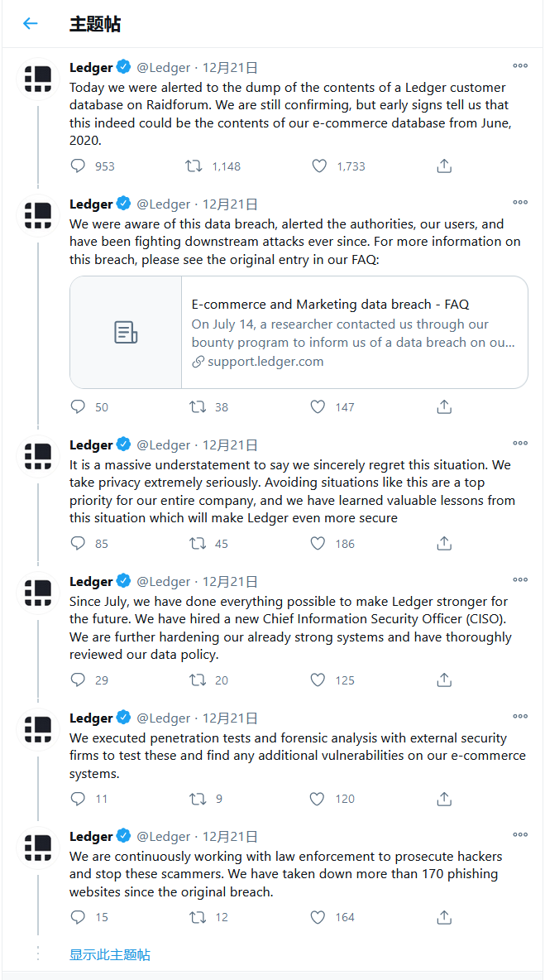Like the penetration tests tweet
This screenshot has width=545, height=980.
point(318,799)
